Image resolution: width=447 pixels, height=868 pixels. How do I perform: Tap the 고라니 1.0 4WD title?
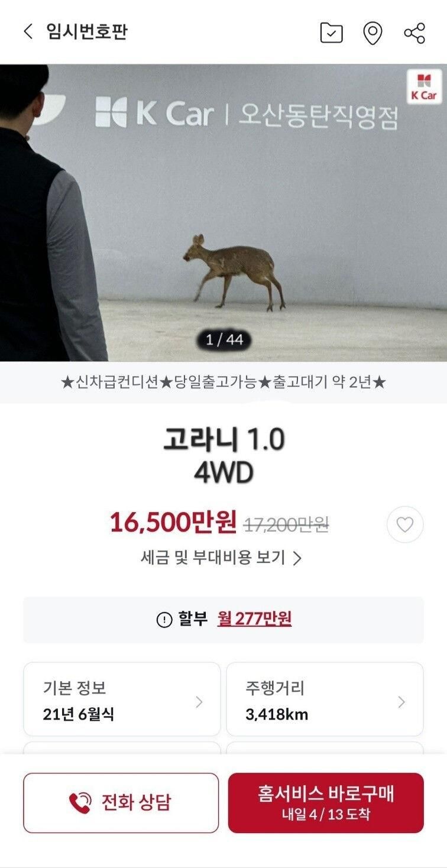tap(223, 456)
